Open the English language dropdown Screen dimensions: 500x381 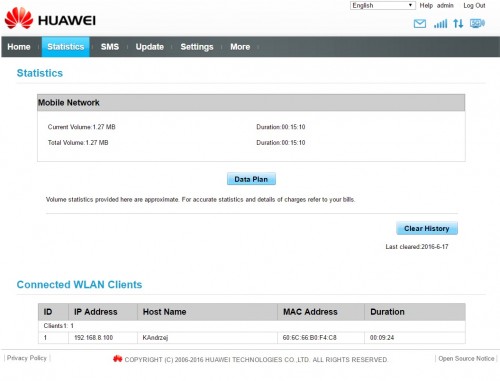click(x=383, y=6)
